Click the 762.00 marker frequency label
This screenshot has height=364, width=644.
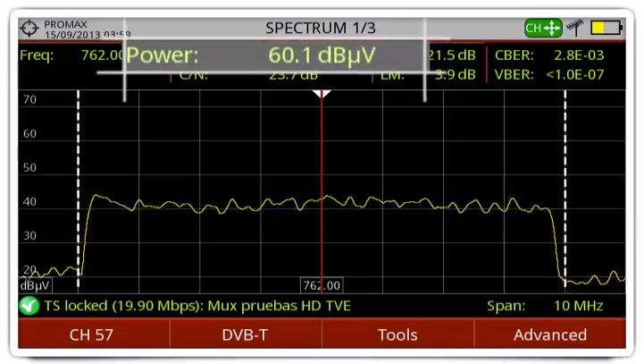click(322, 285)
